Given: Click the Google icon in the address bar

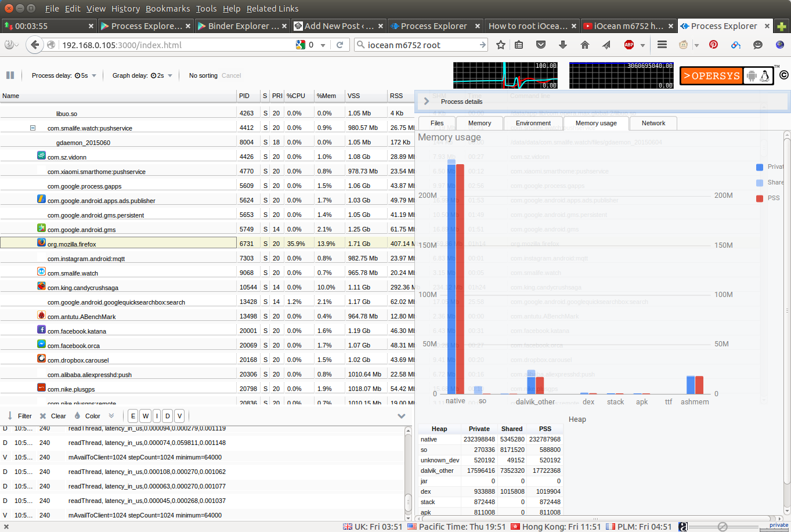Looking at the screenshot, I should tap(301, 45).
